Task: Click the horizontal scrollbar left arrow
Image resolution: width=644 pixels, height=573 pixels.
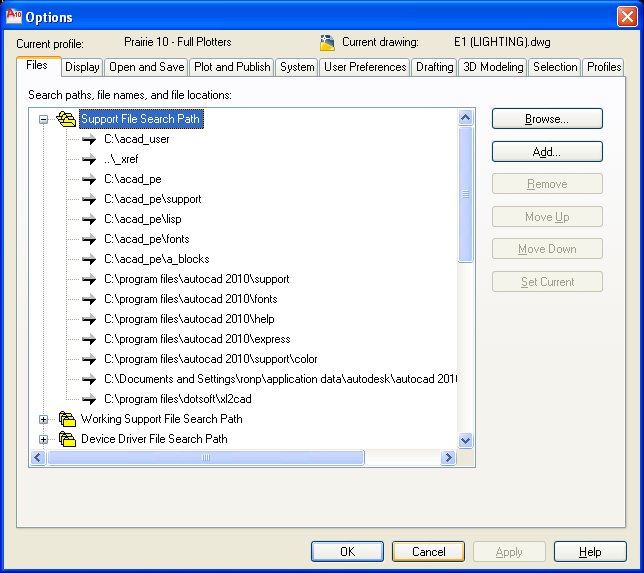Action: (38, 457)
